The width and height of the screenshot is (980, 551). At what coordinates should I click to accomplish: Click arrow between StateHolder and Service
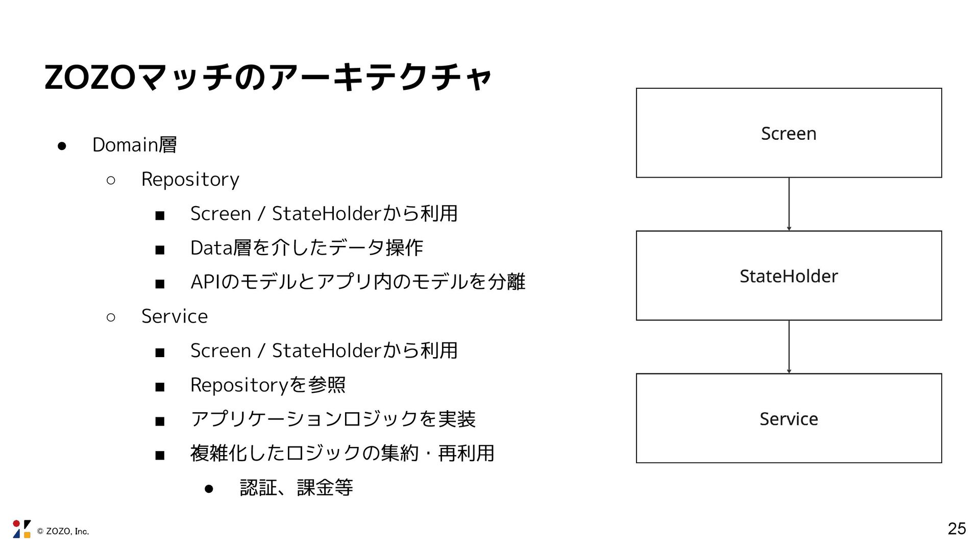(x=789, y=347)
